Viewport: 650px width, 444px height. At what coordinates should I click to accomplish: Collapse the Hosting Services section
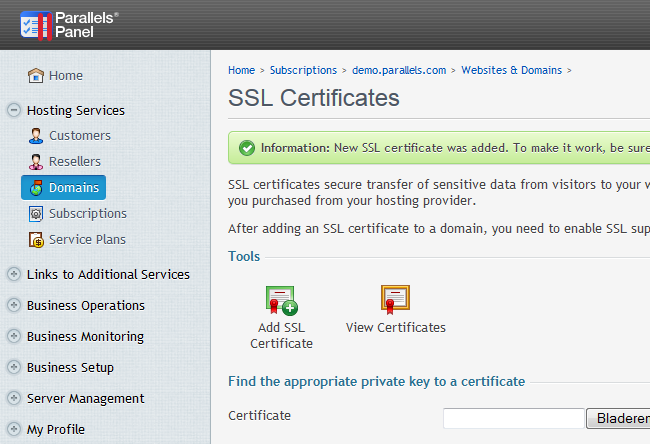(x=14, y=111)
